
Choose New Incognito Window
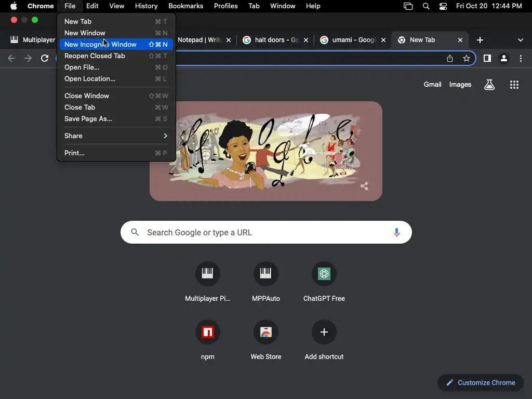[x=116, y=45]
